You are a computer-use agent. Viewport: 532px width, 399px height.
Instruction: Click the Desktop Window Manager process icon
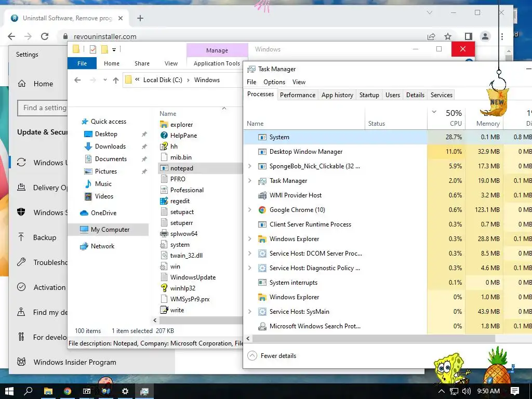click(x=262, y=152)
